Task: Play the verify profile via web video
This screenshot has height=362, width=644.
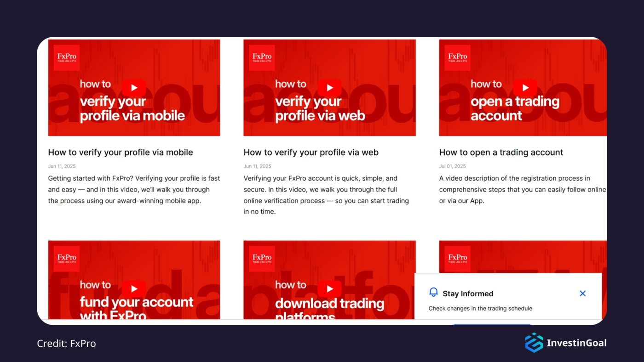Action: pyautogui.click(x=329, y=88)
